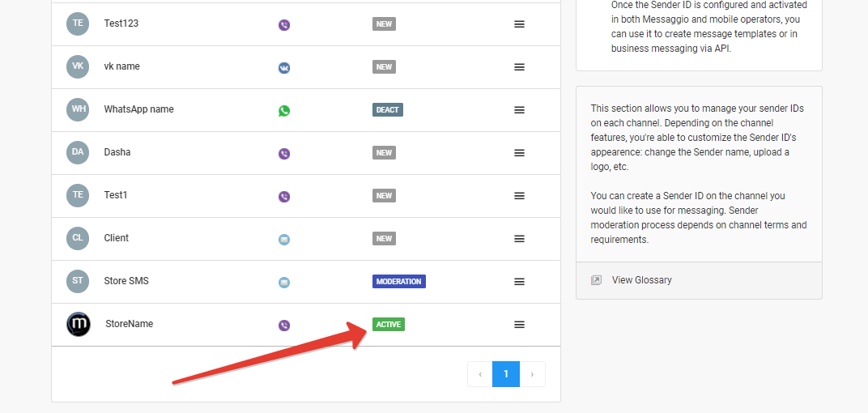Click the DEACT status badge for WhatsApp name
This screenshot has width=868, height=413.
tap(388, 110)
